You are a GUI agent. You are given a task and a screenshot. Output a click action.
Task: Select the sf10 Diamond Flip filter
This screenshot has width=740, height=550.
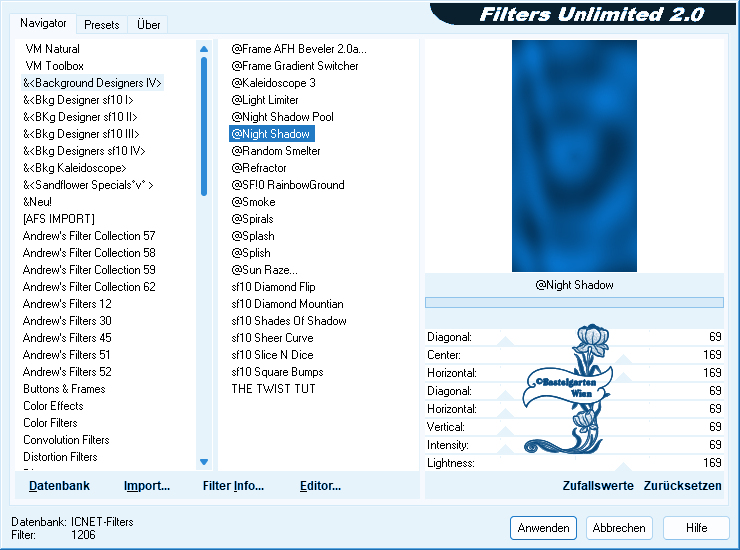(273, 287)
